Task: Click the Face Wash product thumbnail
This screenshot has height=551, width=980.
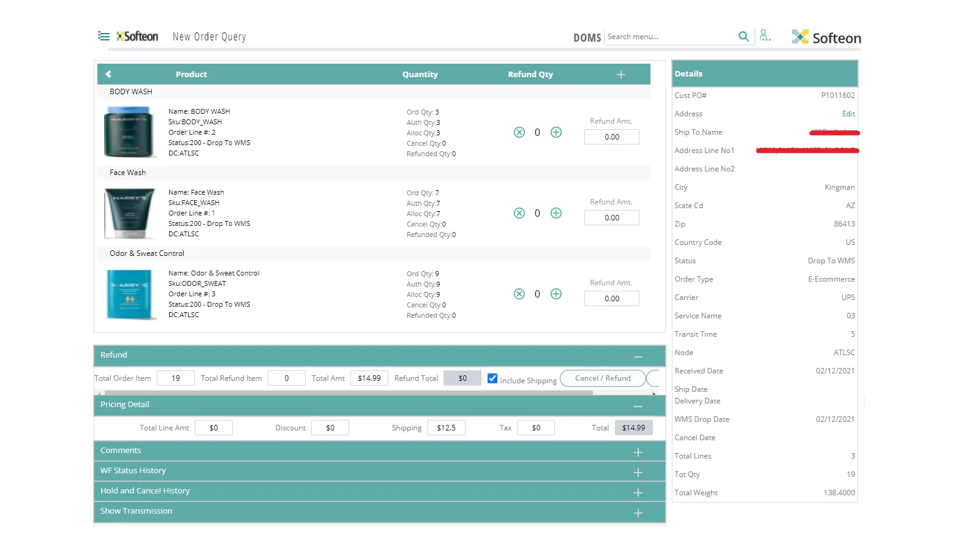Action: (130, 213)
